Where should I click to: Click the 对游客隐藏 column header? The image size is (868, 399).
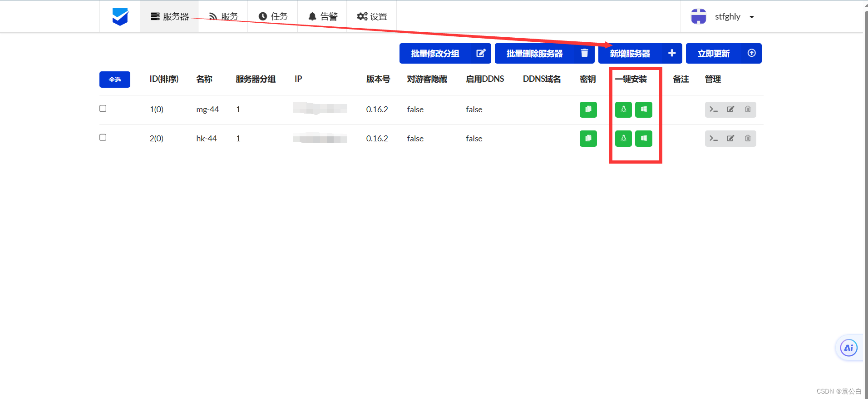(427, 79)
